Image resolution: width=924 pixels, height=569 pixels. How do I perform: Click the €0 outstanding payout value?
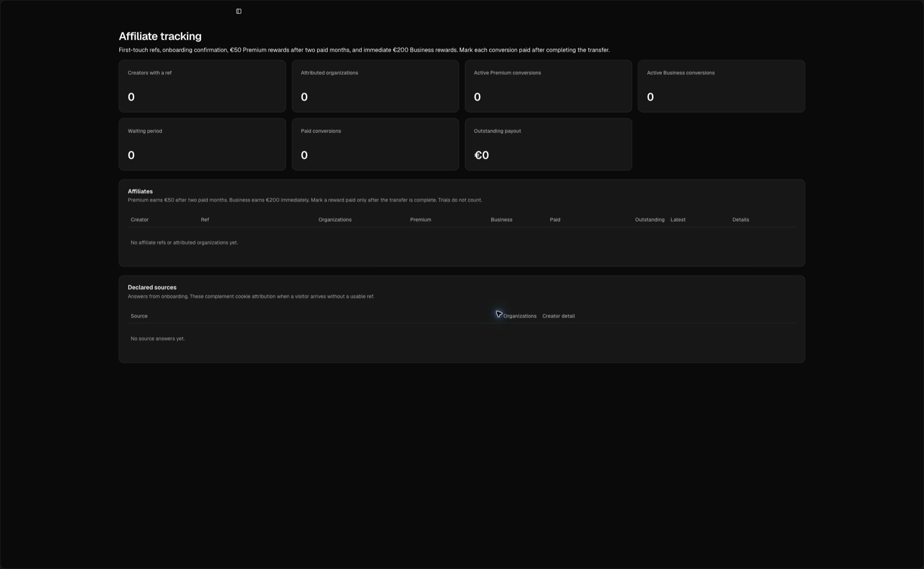tap(482, 155)
